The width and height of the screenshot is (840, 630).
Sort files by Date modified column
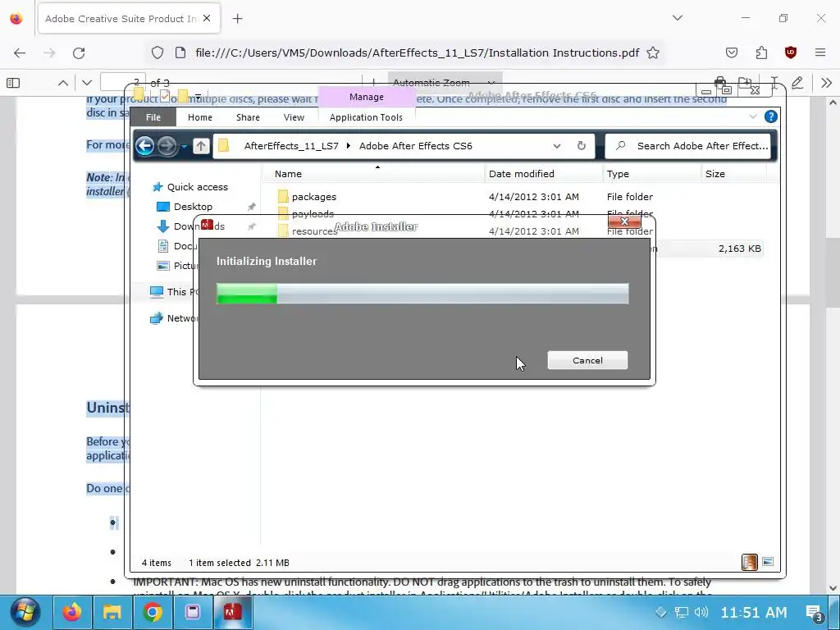pos(544,174)
